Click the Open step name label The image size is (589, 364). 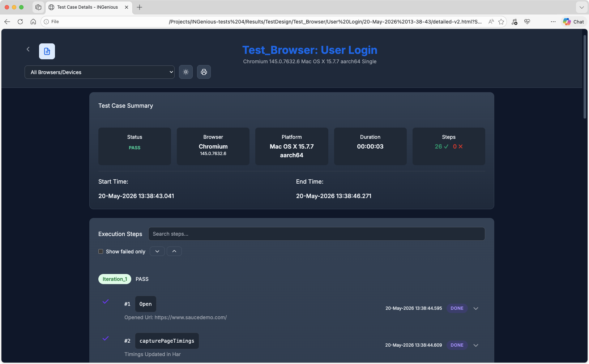[146, 304]
